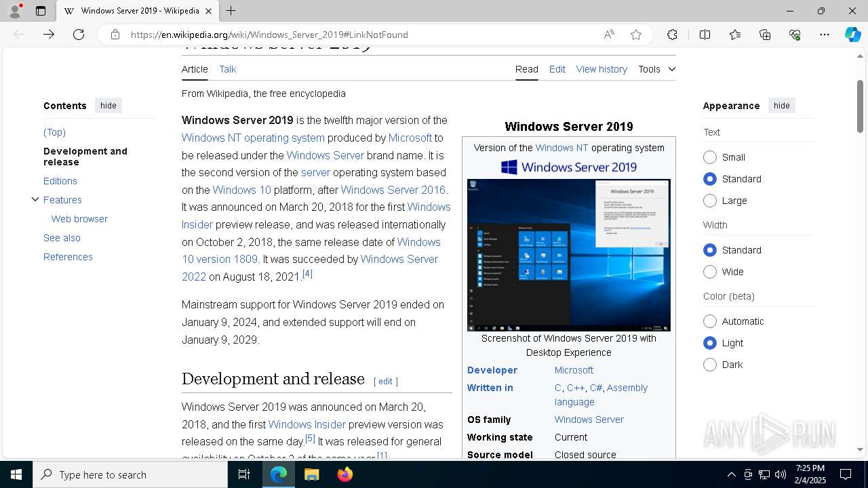The width and height of the screenshot is (868, 488).
Task: Open the network tray icon
Action: click(x=764, y=474)
